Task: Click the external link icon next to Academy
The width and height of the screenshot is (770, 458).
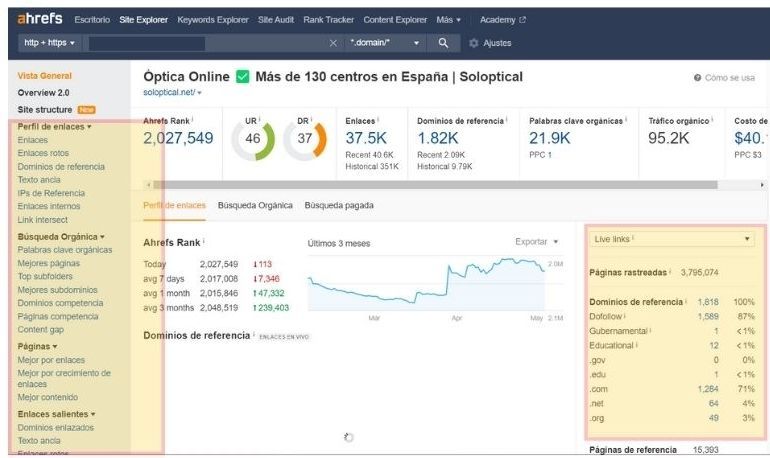Action: tap(522, 20)
